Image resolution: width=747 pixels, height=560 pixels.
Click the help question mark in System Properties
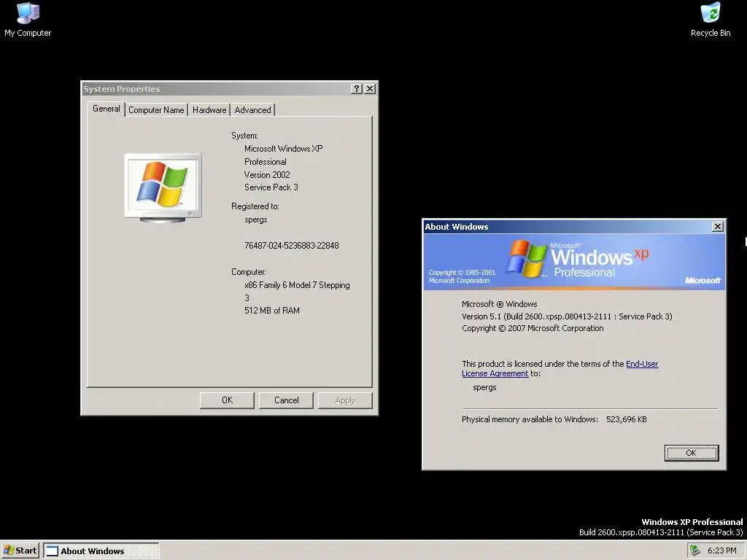coord(356,88)
